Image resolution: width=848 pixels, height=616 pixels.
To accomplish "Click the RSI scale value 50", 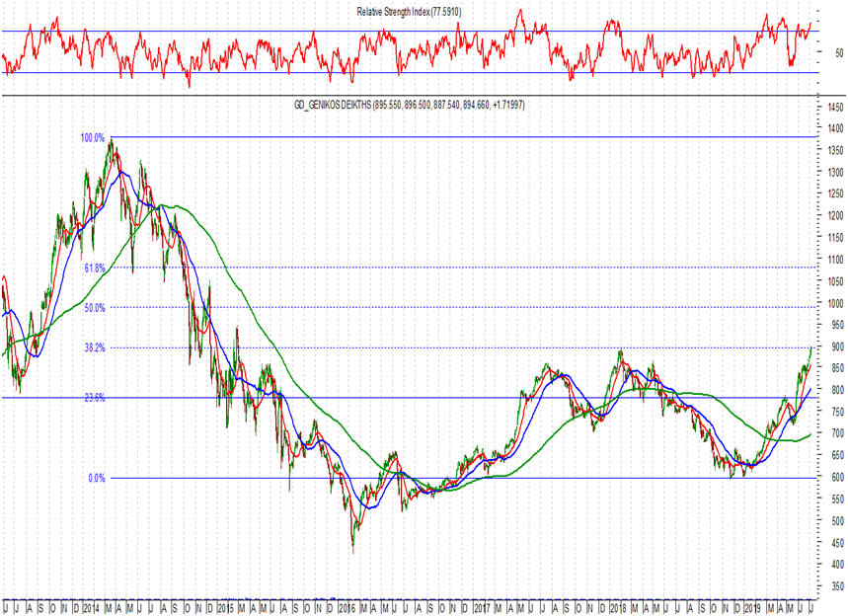I will click(x=839, y=52).
